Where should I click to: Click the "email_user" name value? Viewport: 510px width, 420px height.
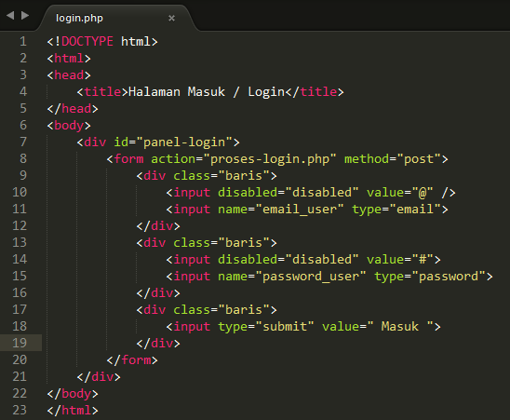tap(300, 210)
